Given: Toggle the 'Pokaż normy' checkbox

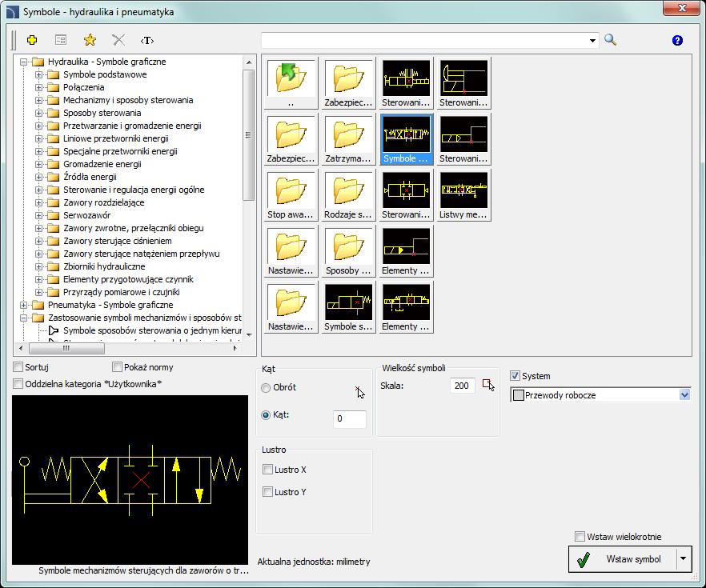Looking at the screenshot, I should pos(117,367).
